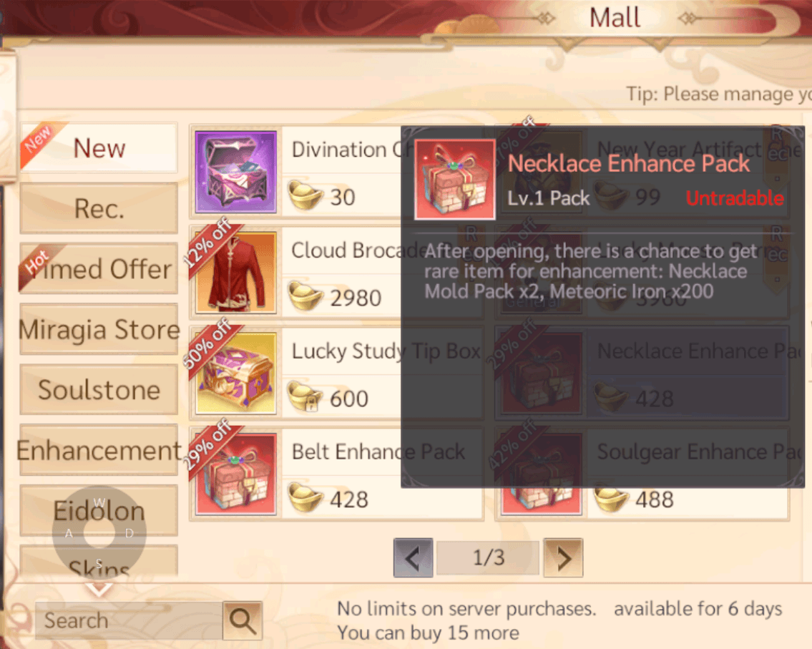Click the Divination Chest purple icon
The height and width of the screenshot is (649, 812).
(x=235, y=172)
